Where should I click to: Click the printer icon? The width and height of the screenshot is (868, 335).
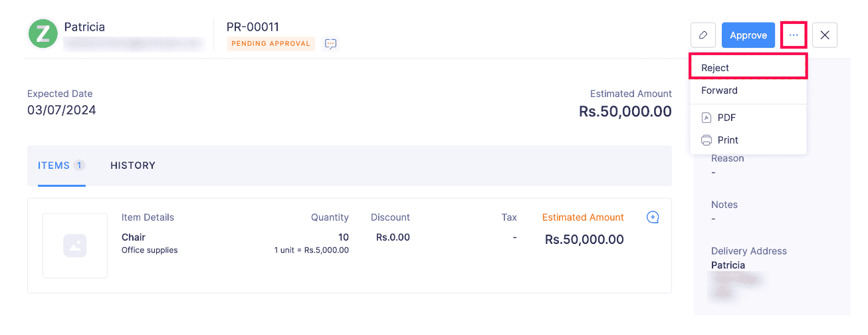pos(706,140)
